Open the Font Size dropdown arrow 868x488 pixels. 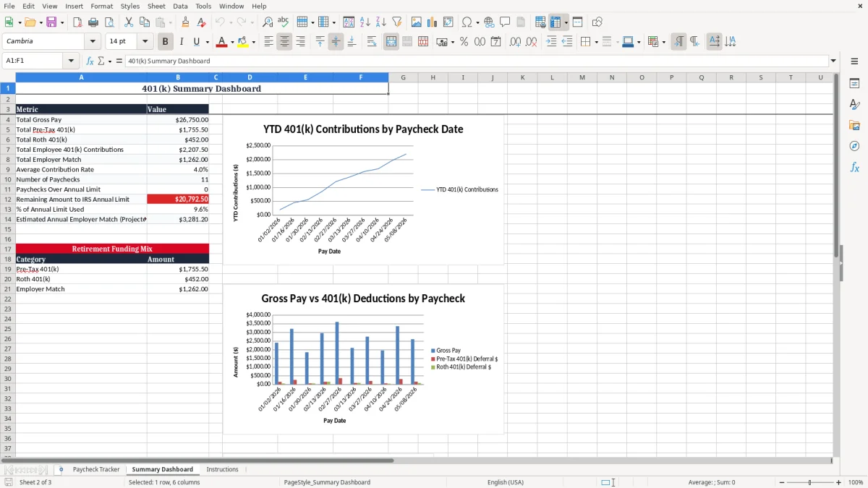click(x=145, y=42)
